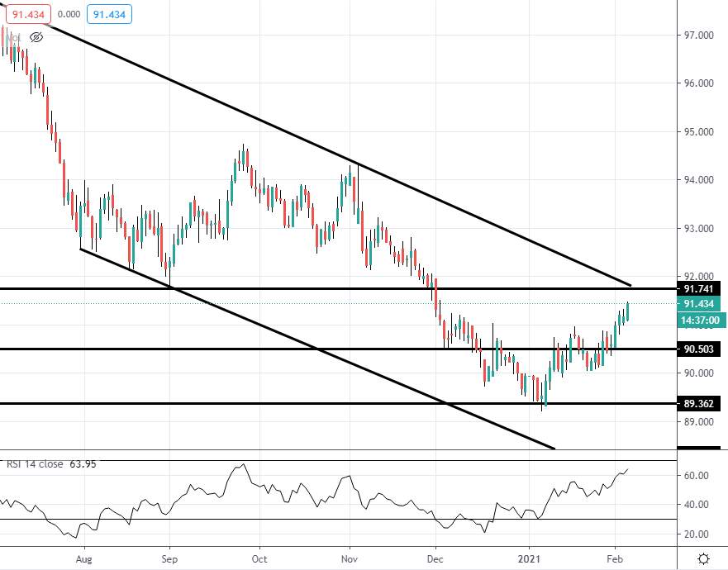
Task: Click the 93.000 price axis label
Action: [699, 228]
